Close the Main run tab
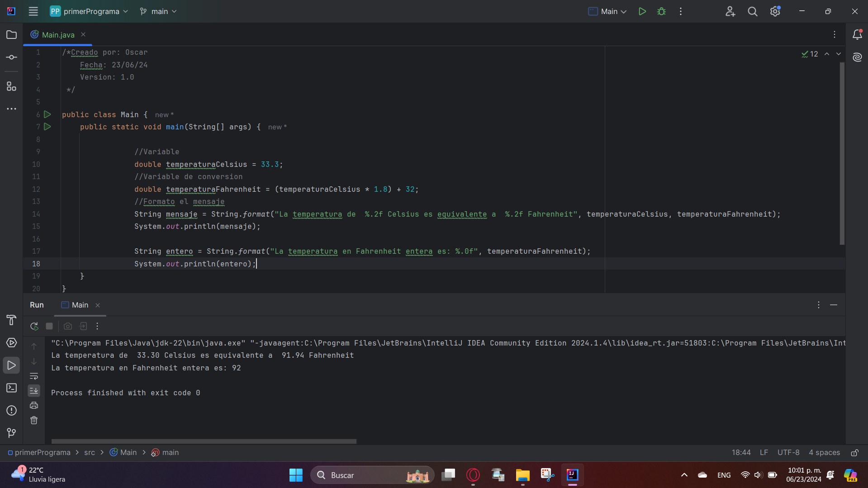Viewport: 868px width, 488px height. tap(98, 305)
